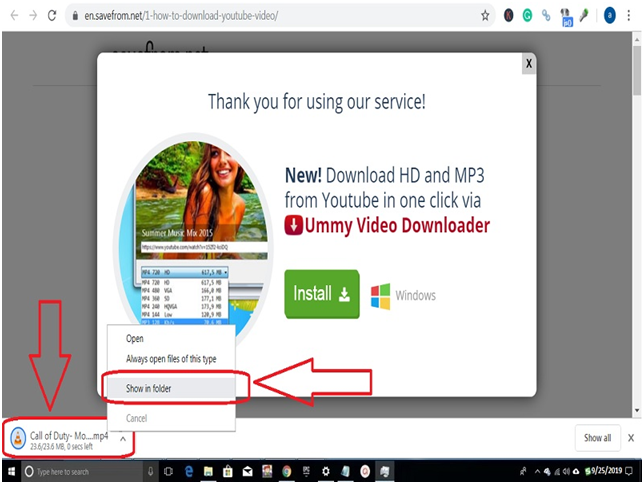The height and width of the screenshot is (484, 644).
Task: Show hidden system tray icons
Action: pyautogui.click(x=537, y=472)
